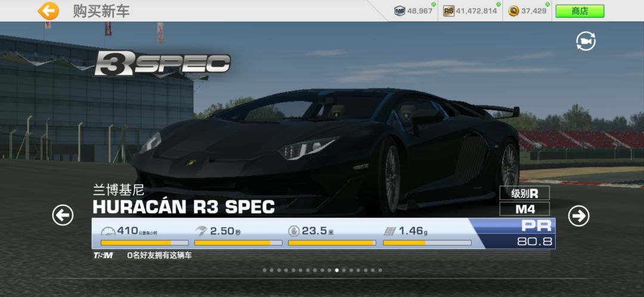Click the speedometer top speed icon
Screen dimensions: 644x297
click(x=108, y=231)
